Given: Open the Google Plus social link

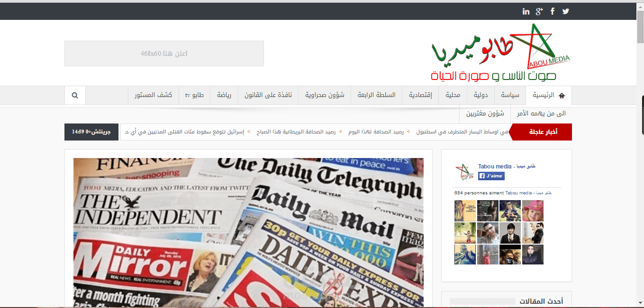Looking at the screenshot, I should [x=539, y=11].
